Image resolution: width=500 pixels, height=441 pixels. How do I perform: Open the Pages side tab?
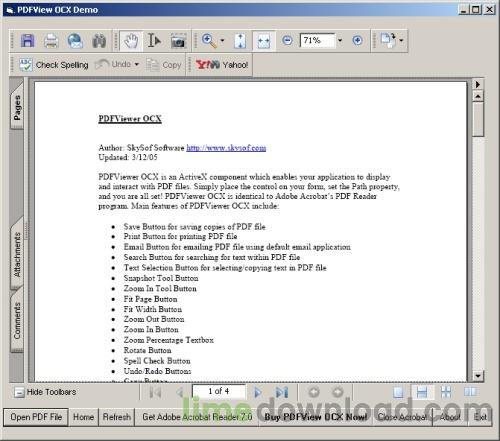[x=17, y=107]
